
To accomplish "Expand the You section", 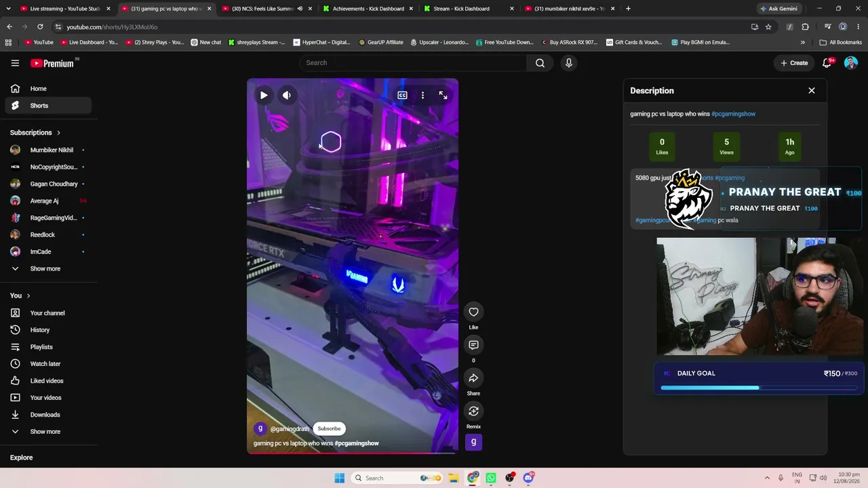I will [20, 296].
